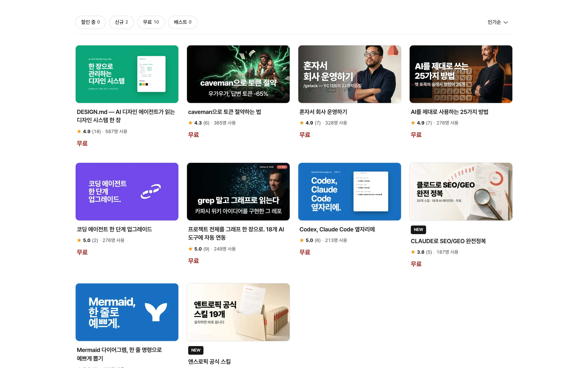Click the 187명 사용 usage count
Screen dimensions: 588x368
click(447, 252)
